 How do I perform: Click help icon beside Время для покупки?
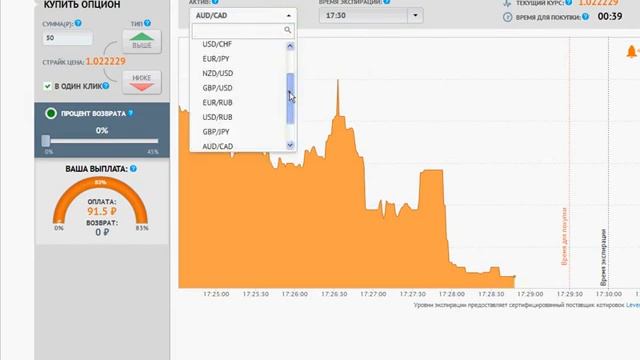[585, 17]
